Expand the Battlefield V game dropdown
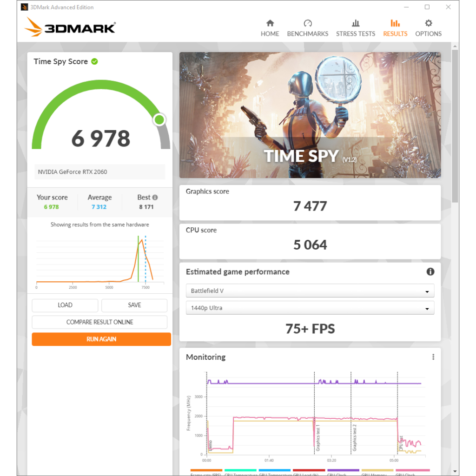 [310, 291]
